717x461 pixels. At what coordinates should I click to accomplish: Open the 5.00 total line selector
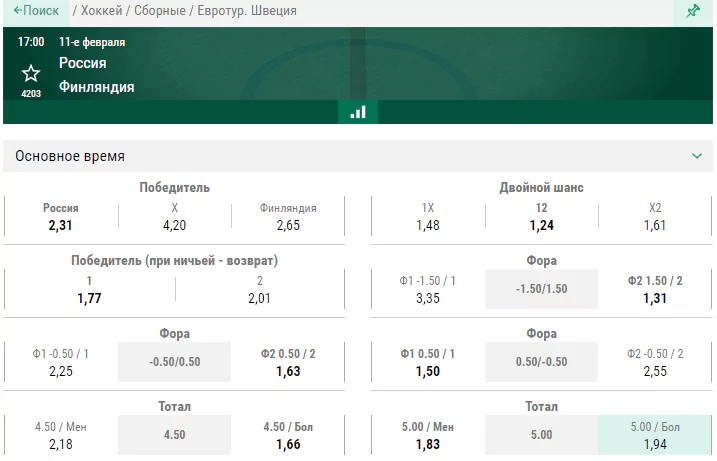(541, 435)
